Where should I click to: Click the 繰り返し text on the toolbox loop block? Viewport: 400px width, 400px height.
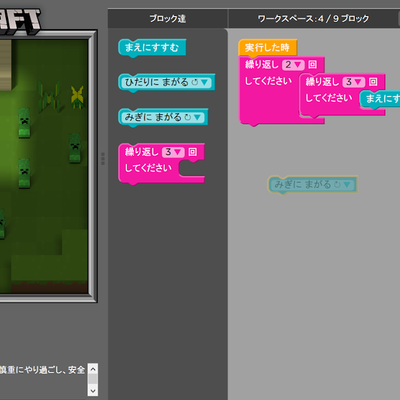[142, 152]
